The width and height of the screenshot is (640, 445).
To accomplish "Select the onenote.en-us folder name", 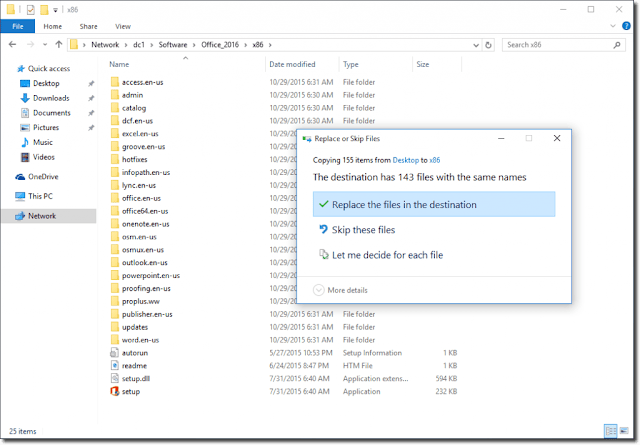I will click(145, 224).
